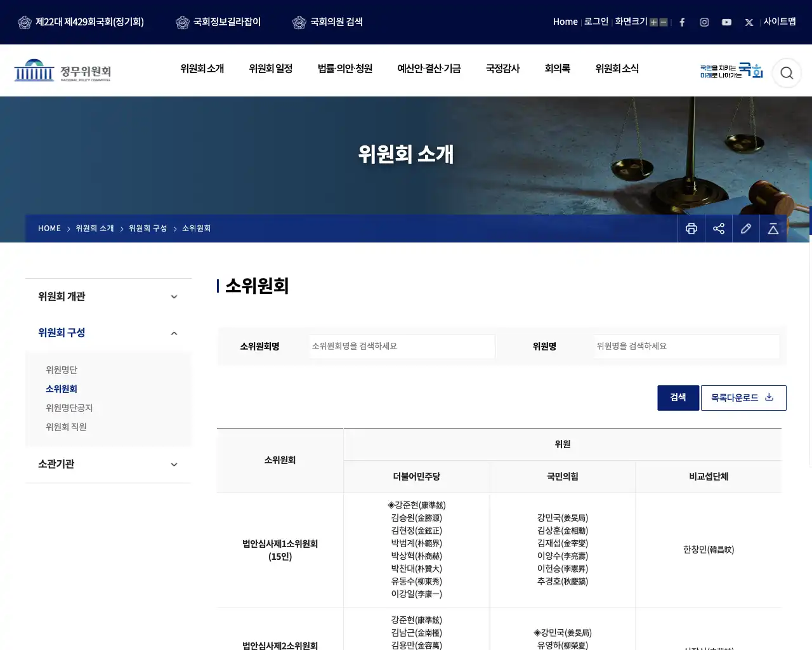
Task: Open 국정감사 main menu
Action: point(503,69)
